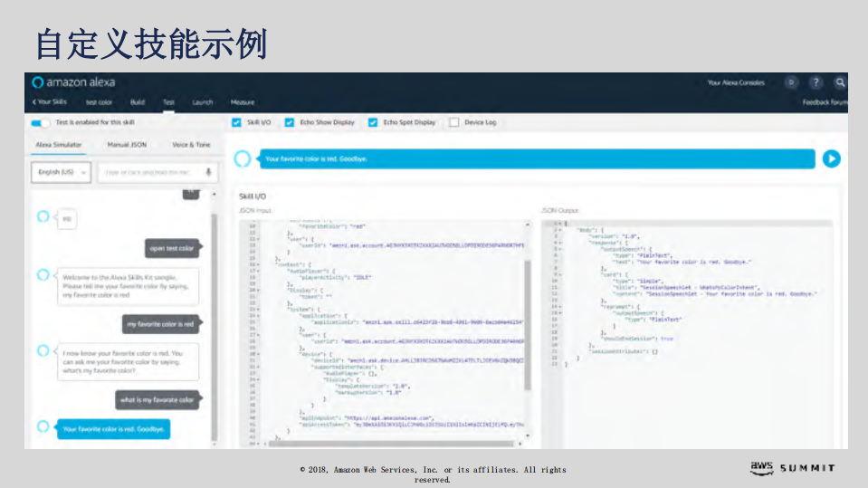
Task: Click the shouldEndSession line in JSON Output
Action: [x=637, y=339]
